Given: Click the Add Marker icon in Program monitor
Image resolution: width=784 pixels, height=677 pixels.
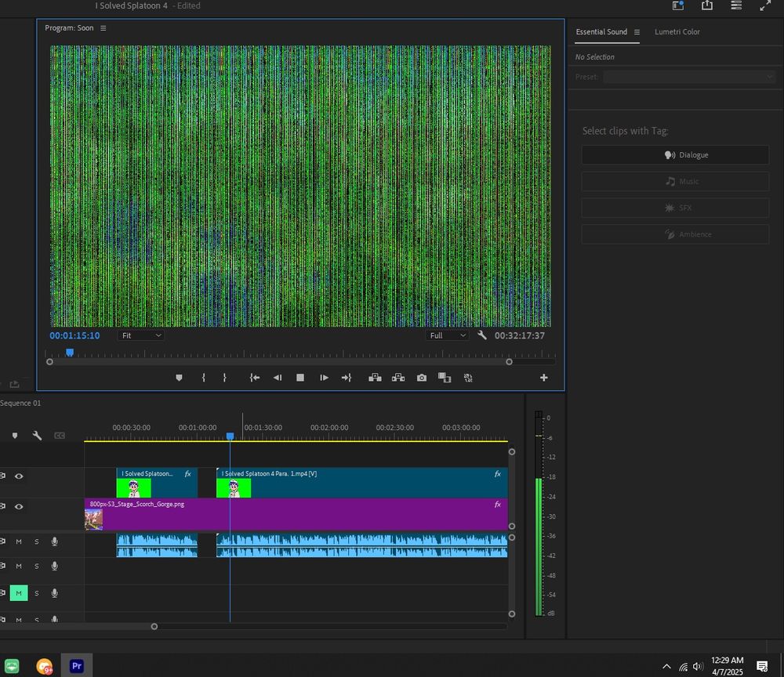Looking at the screenshot, I should pyautogui.click(x=179, y=378).
